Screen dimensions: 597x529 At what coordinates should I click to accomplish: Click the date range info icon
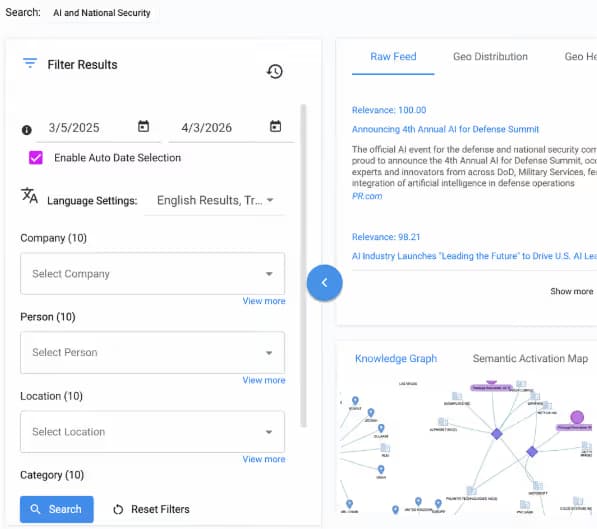click(x=27, y=130)
